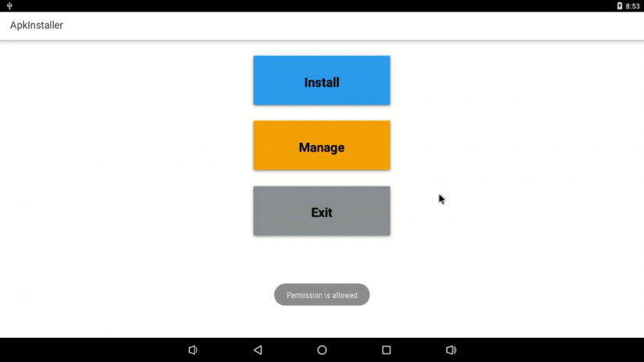The width and height of the screenshot is (644, 362).
Task: Click the 8:53 clock in status bar
Action: [x=632, y=6]
